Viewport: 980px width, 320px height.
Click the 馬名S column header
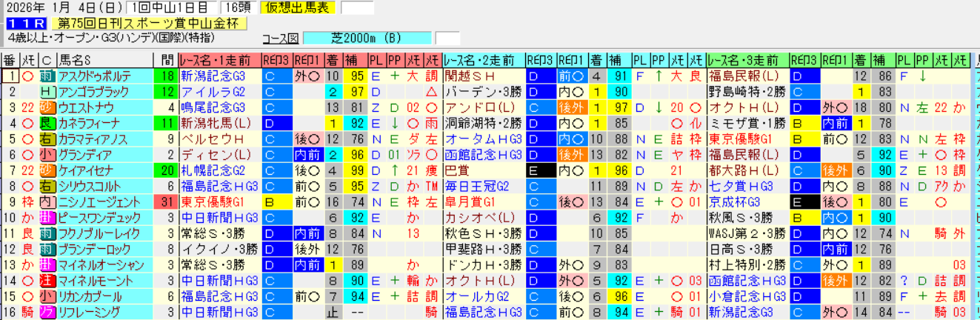104,61
